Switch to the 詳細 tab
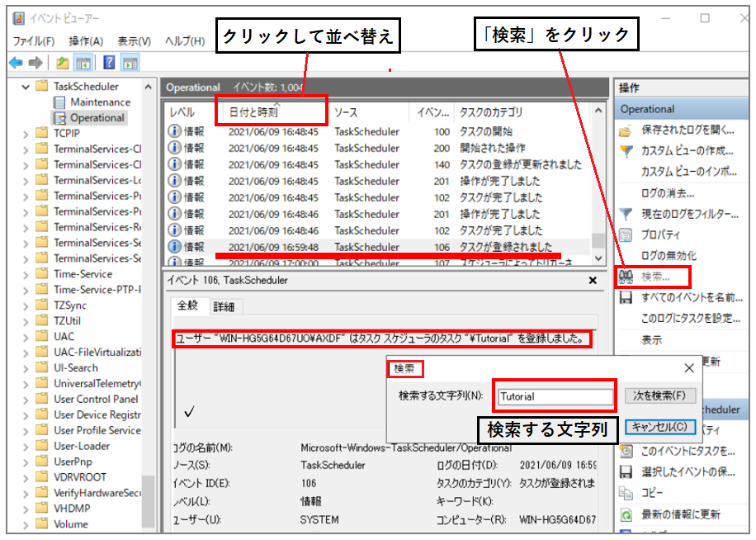The image size is (756, 540). [x=224, y=307]
